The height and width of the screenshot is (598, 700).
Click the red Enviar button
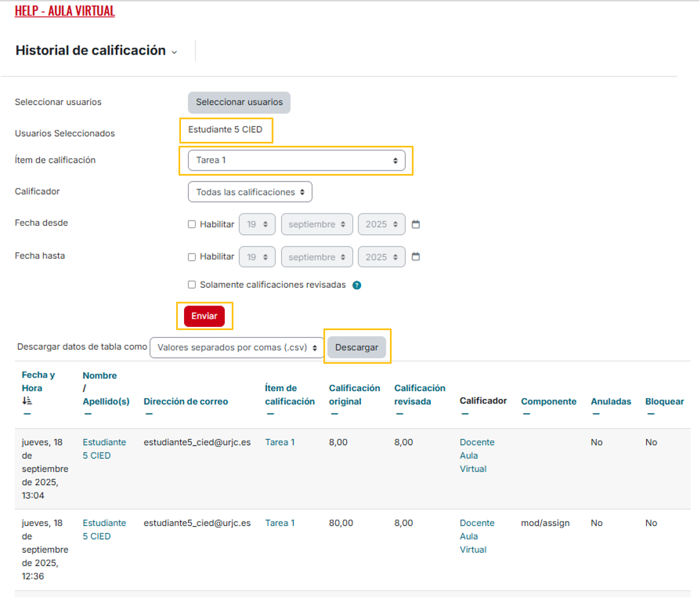coord(204,317)
